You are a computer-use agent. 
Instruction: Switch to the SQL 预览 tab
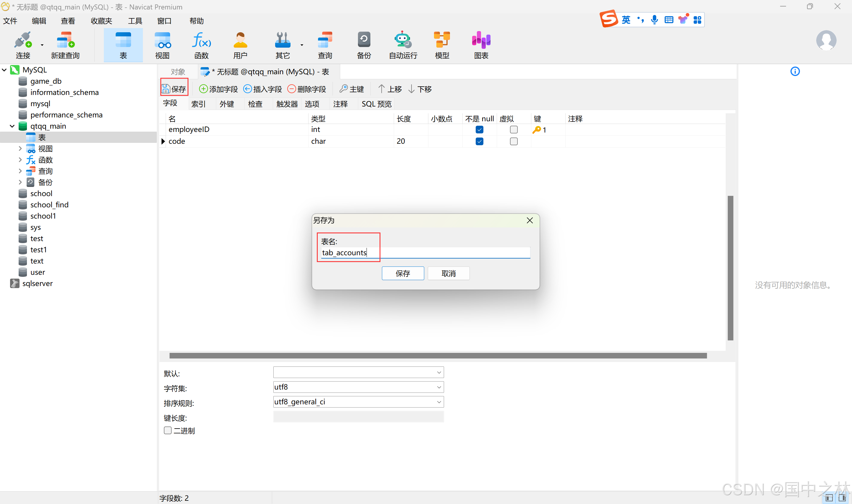pyautogui.click(x=377, y=104)
